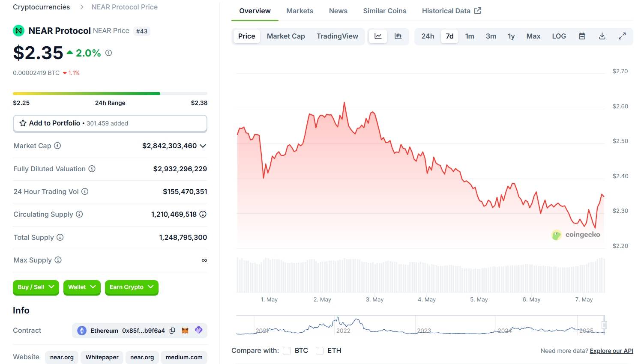Image resolution: width=641 pixels, height=364 pixels.
Task: Click the MetaMask fox icon
Action: pyautogui.click(x=185, y=331)
